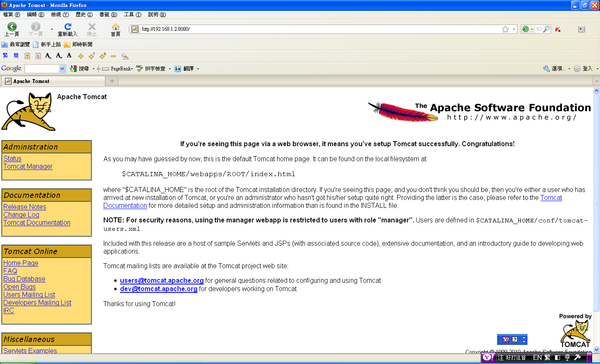Open the Bug Database link
Image resolution: width=600 pixels, height=364 pixels.
tap(24, 279)
